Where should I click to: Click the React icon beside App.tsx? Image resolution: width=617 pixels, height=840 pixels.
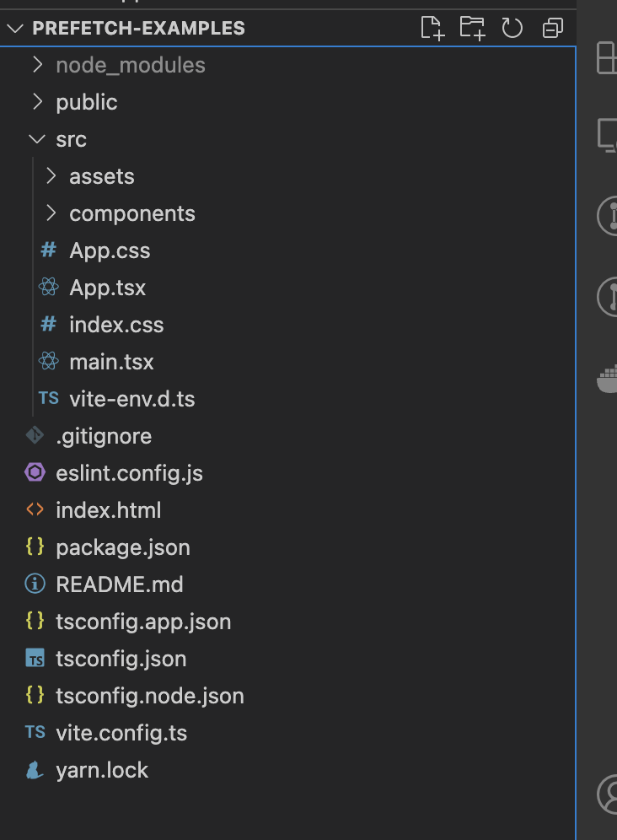pyautogui.click(x=48, y=287)
